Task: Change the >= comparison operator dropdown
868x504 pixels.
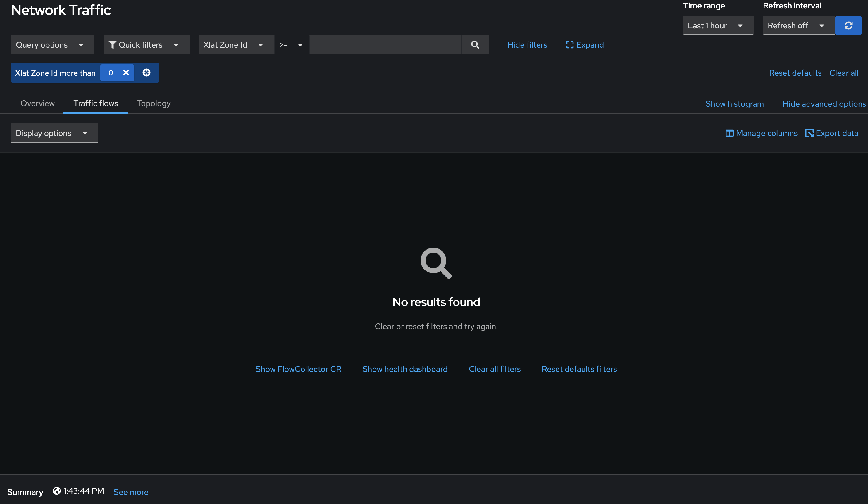Action: coord(291,45)
